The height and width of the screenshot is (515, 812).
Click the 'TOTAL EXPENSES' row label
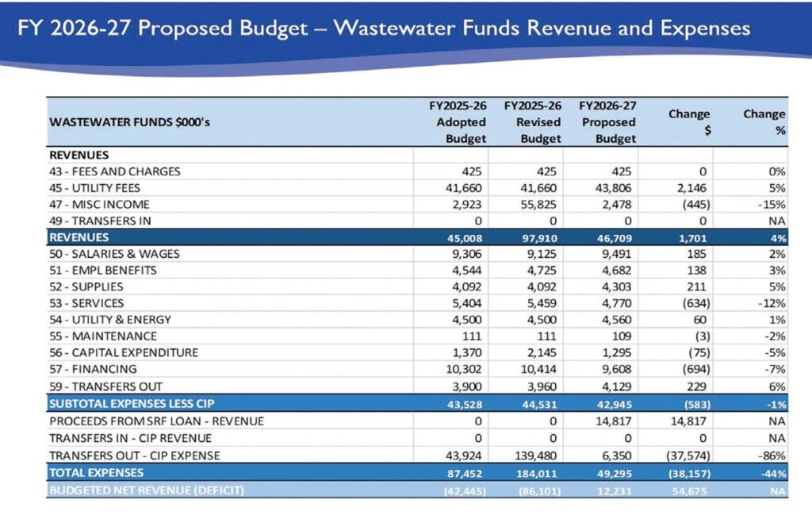[96, 473]
